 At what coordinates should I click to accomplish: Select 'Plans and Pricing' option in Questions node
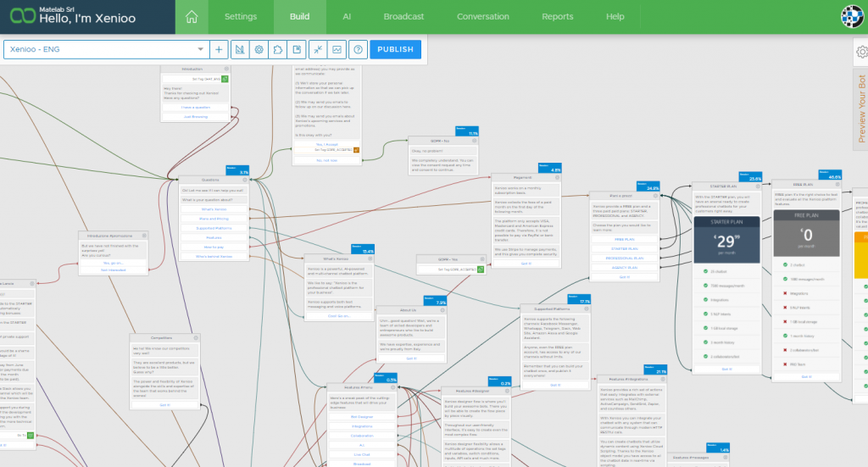click(x=214, y=219)
